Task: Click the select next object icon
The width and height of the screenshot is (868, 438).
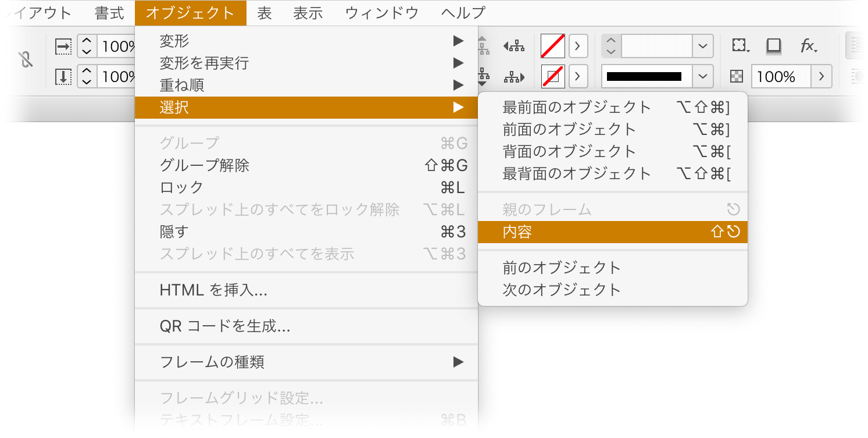Action: click(x=513, y=77)
